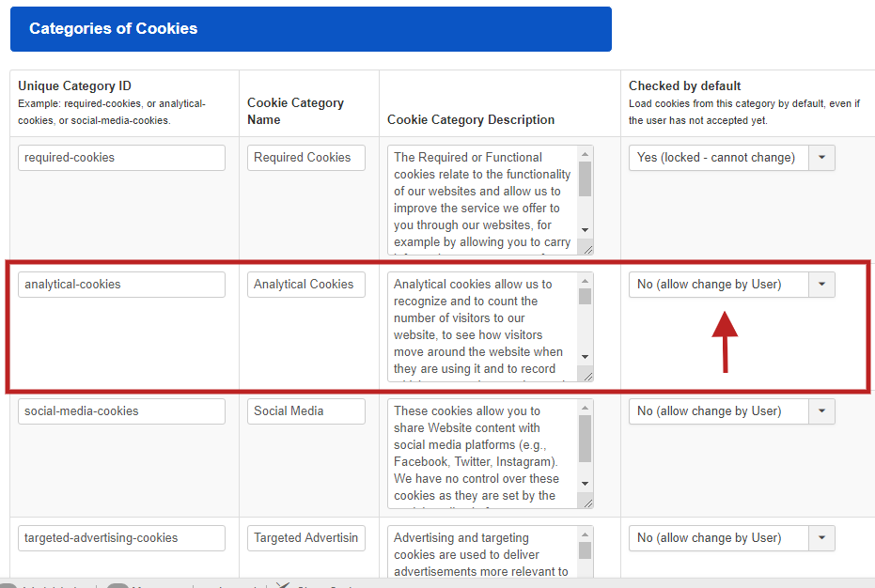Click the "Cookie Category Description" column header
The image size is (875, 588).
coord(471,120)
